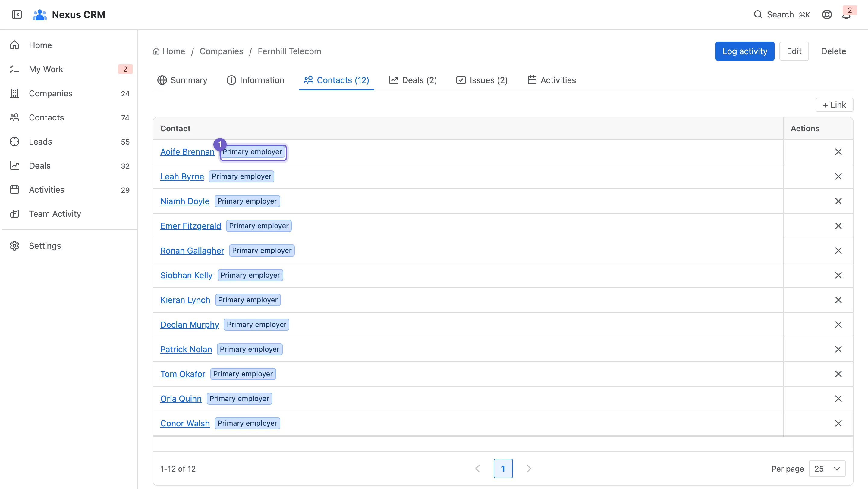Open Leads in sidebar
This screenshot has width=868, height=489.
(x=70, y=142)
